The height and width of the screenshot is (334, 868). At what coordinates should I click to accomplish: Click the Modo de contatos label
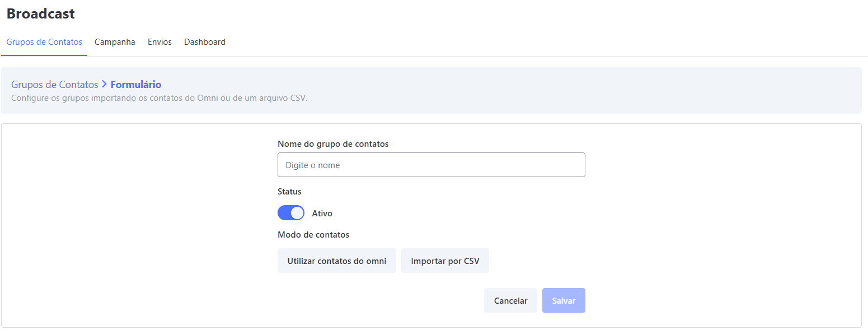pos(313,234)
